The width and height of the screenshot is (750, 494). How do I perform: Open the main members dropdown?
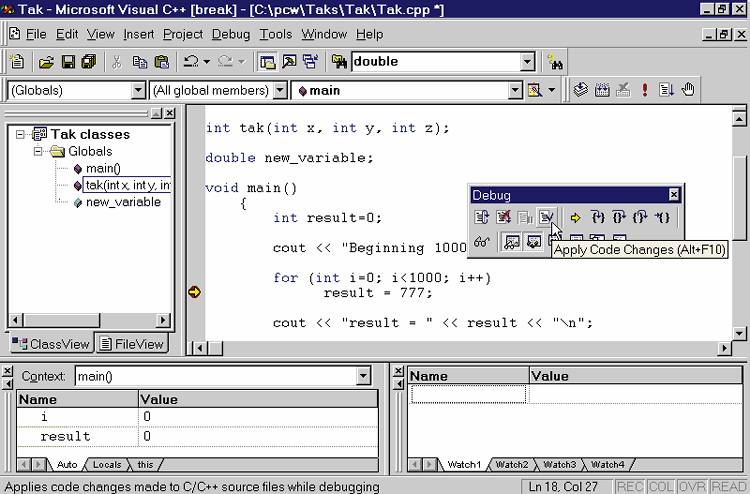click(x=515, y=90)
